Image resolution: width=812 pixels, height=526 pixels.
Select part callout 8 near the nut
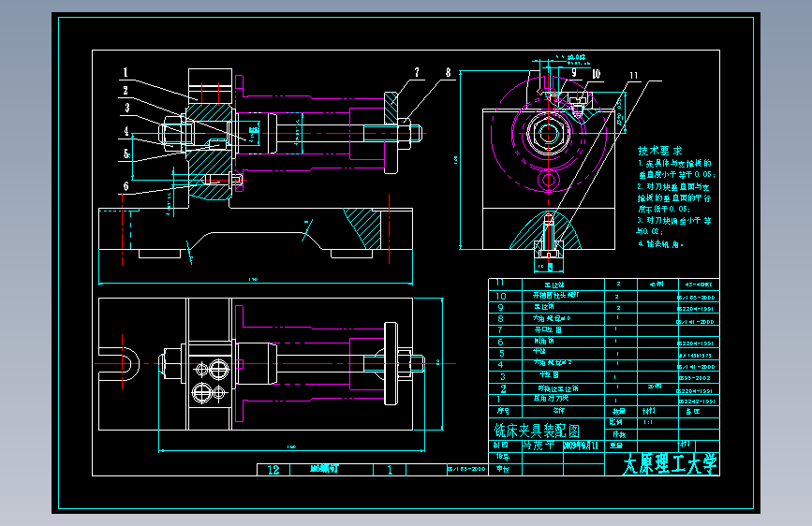point(448,72)
